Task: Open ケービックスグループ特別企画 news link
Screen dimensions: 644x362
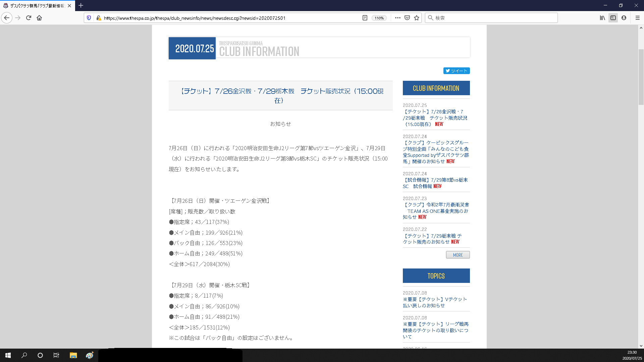Action: coord(436,152)
